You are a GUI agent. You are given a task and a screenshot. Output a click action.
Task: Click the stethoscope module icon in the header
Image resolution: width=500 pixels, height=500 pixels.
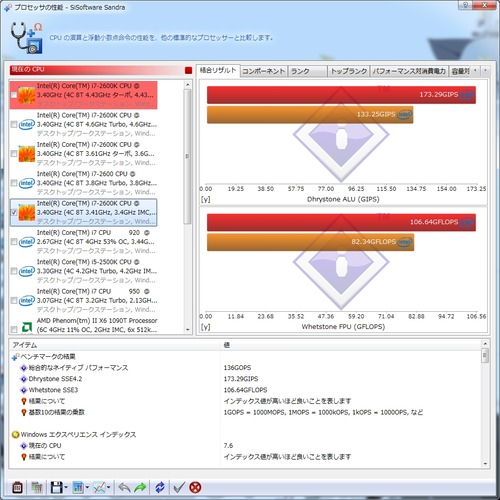(27, 38)
